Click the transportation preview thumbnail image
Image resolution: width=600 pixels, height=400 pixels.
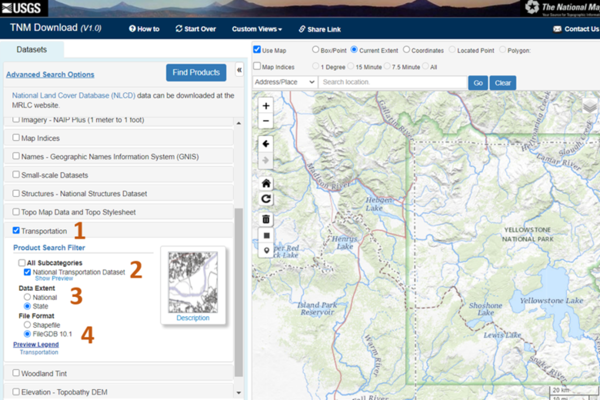coord(193,282)
